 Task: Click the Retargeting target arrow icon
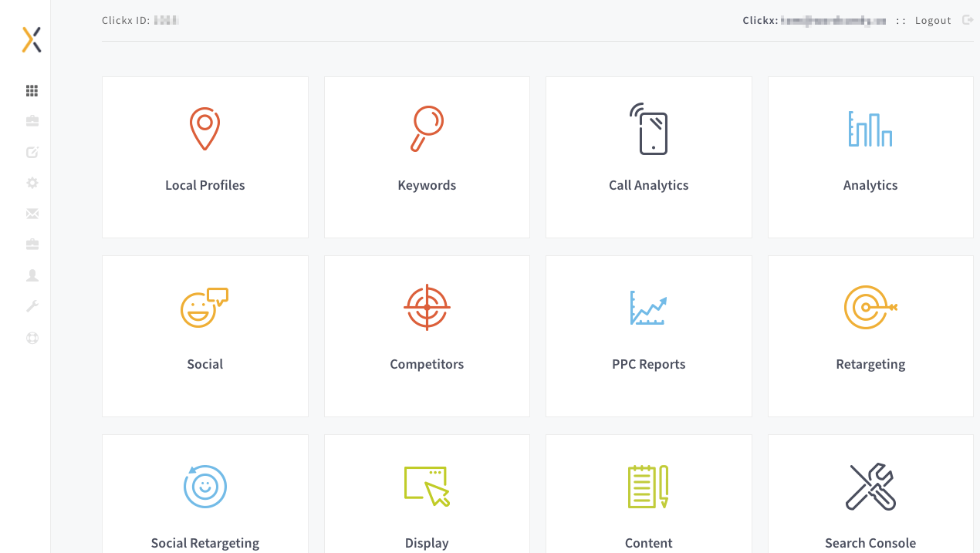pyautogui.click(x=870, y=307)
